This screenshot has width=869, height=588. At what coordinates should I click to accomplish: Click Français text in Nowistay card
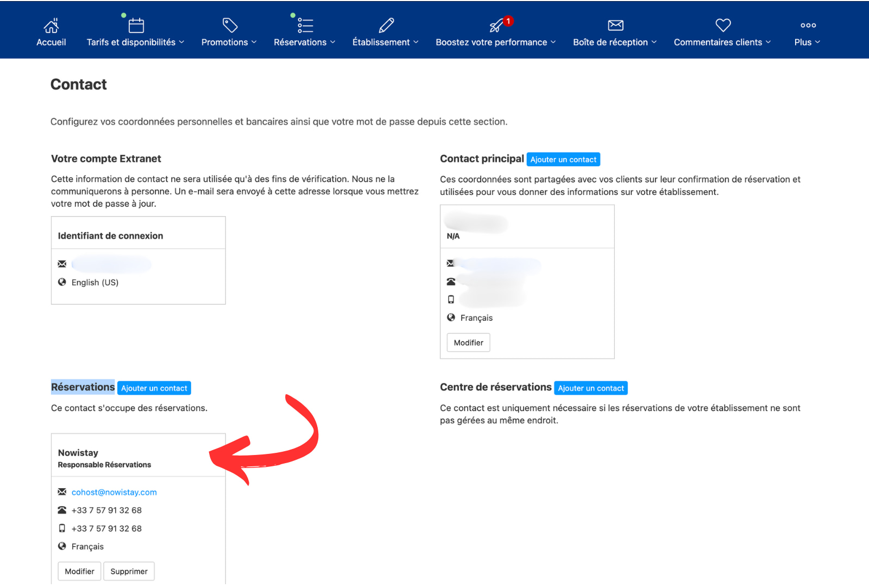click(87, 547)
